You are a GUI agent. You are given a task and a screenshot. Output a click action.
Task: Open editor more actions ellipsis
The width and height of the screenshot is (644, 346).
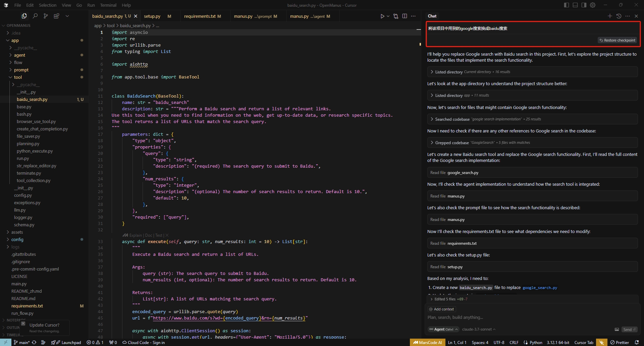pos(413,16)
